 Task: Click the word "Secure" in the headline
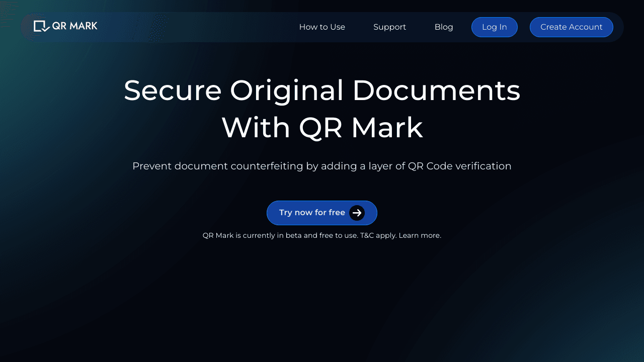[173, 90]
